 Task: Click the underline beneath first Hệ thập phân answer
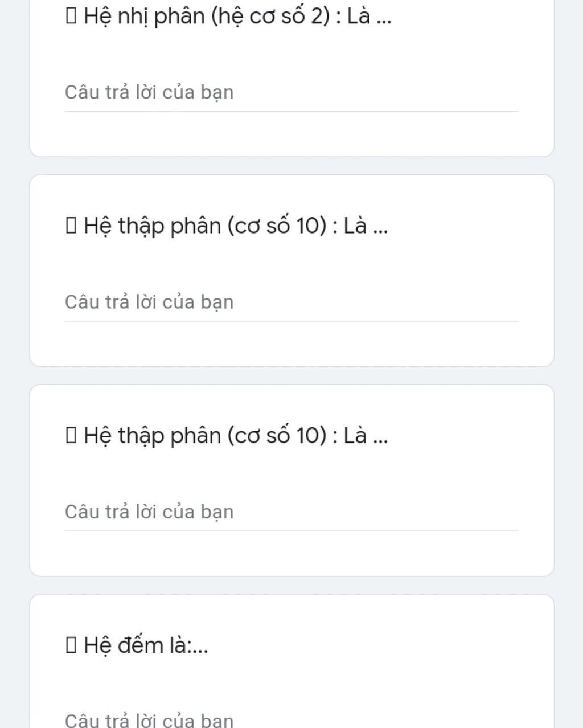[291, 321]
